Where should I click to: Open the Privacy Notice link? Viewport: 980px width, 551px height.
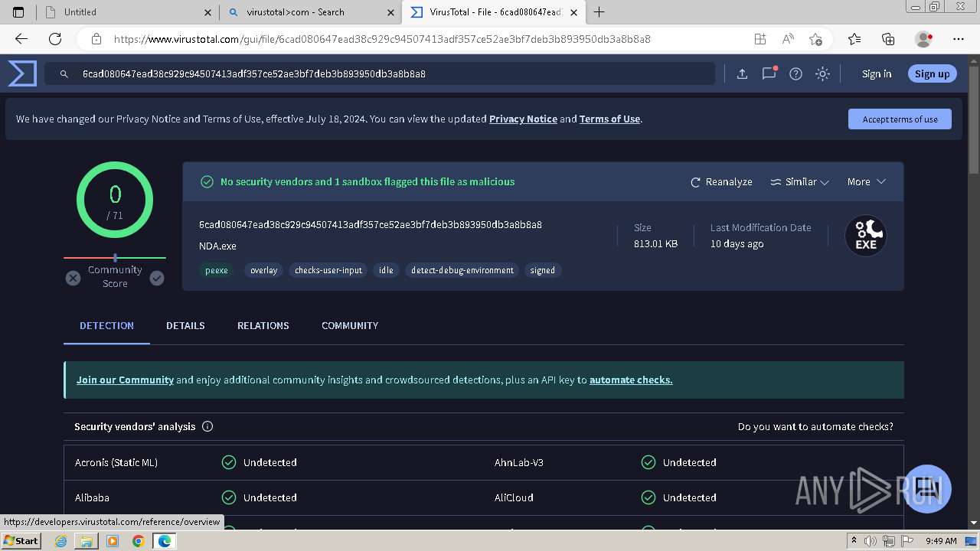(523, 119)
